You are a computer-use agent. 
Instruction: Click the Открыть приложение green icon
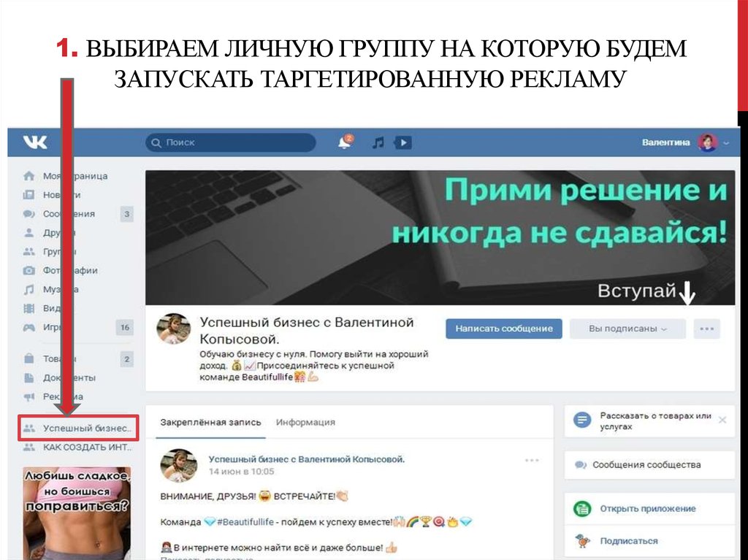582,508
